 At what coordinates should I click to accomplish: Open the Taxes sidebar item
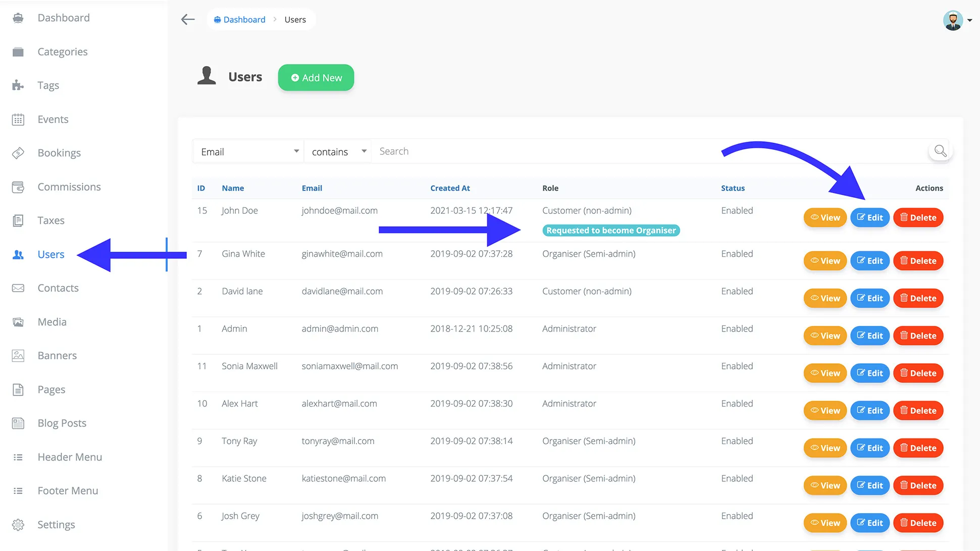point(50,221)
